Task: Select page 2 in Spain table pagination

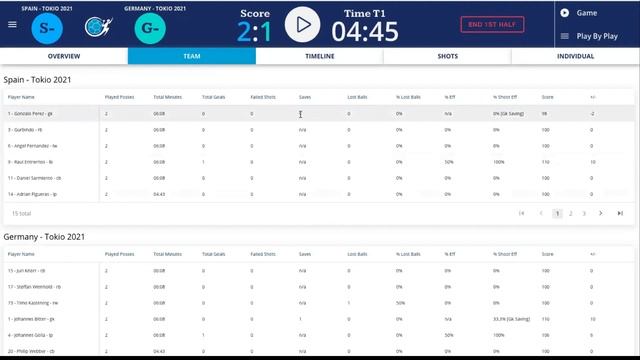Action: tap(571, 213)
